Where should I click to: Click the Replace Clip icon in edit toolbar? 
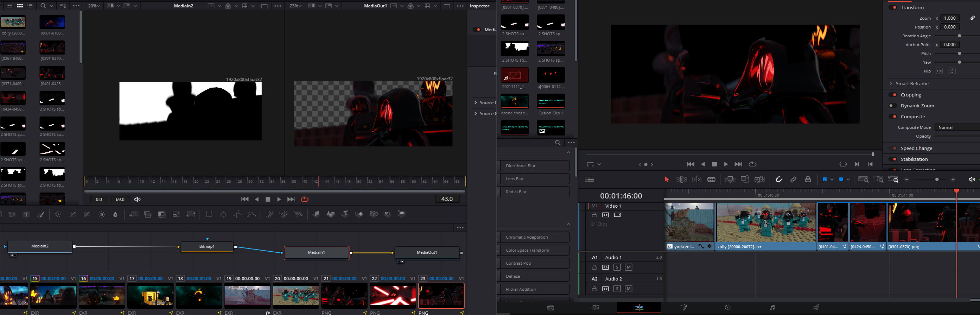point(760,179)
